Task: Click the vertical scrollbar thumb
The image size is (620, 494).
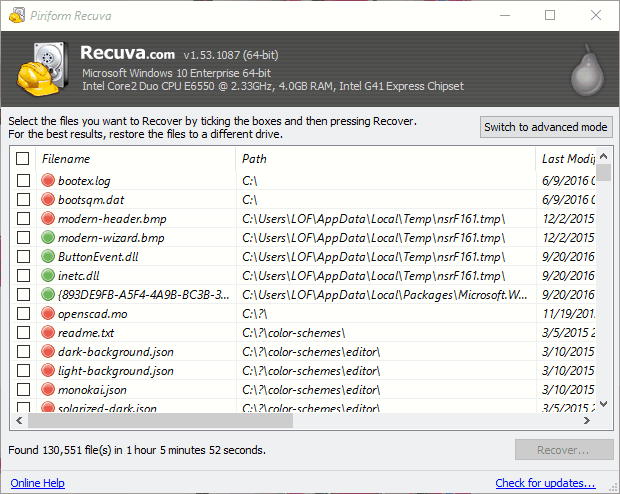Action: [x=603, y=172]
